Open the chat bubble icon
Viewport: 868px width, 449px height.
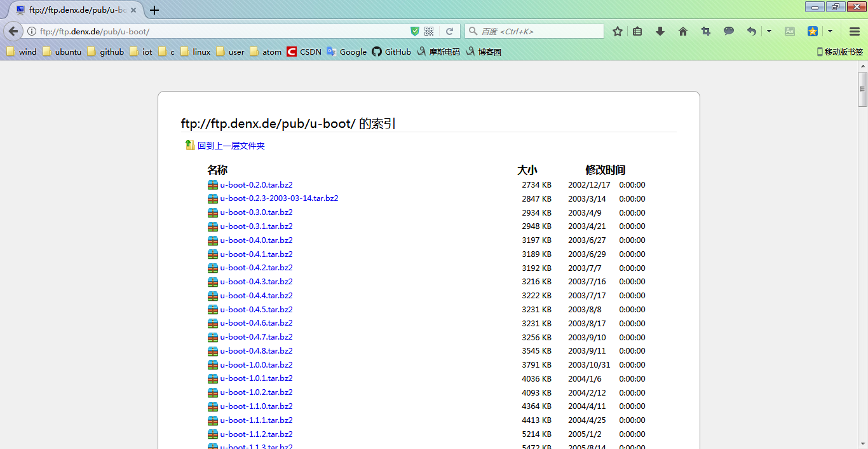(x=729, y=31)
